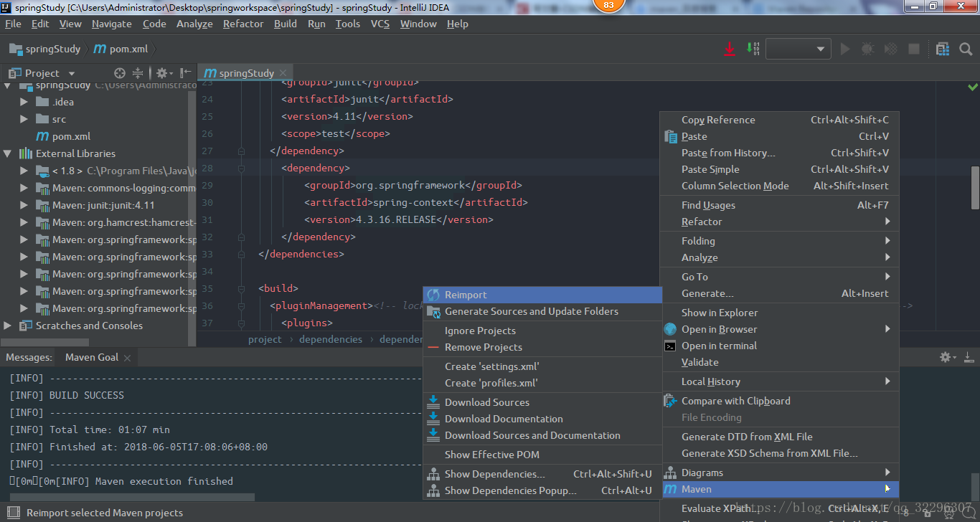Click Download Sources and Documentation
980x522 pixels.
point(542,435)
